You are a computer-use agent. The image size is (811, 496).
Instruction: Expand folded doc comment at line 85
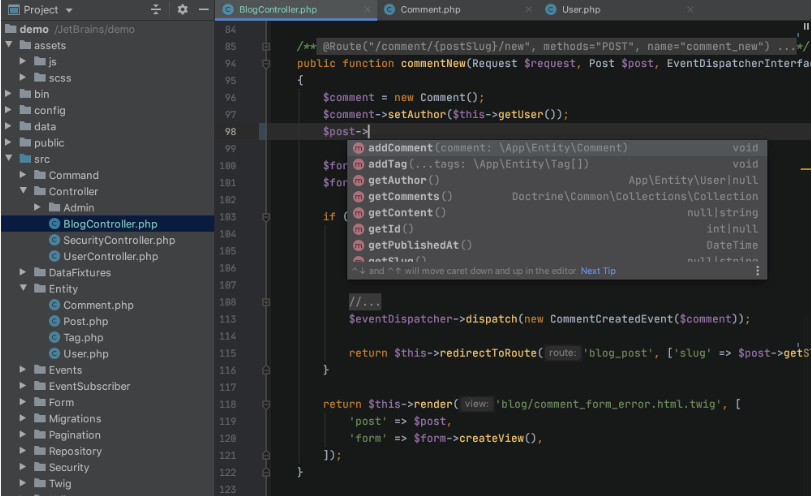click(266, 47)
